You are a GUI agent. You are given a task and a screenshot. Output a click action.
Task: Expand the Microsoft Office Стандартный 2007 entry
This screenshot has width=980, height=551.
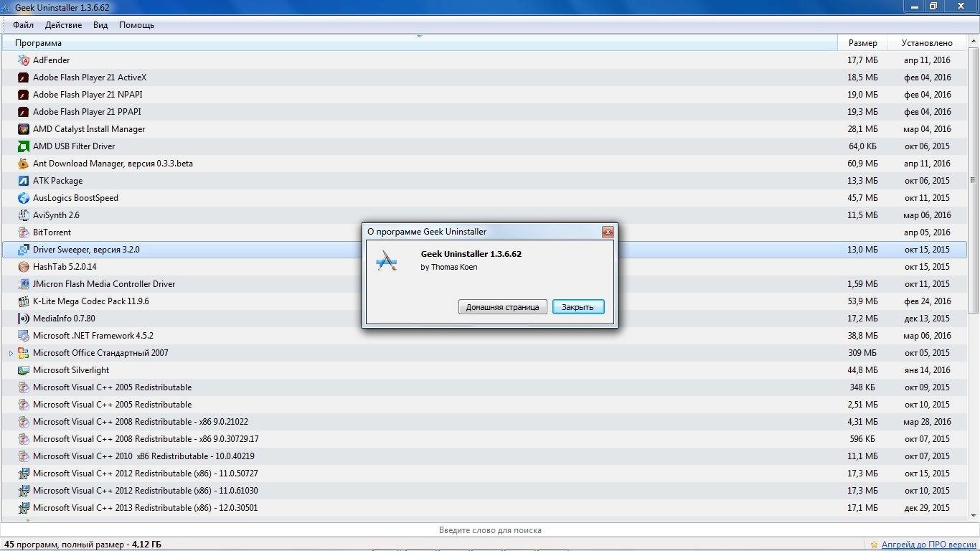(x=11, y=353)
